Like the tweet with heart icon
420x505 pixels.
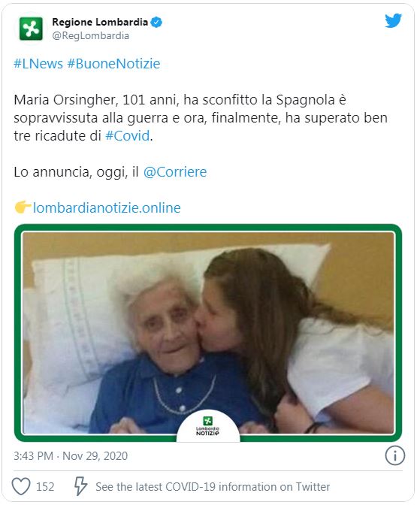[x=21, y=486]
